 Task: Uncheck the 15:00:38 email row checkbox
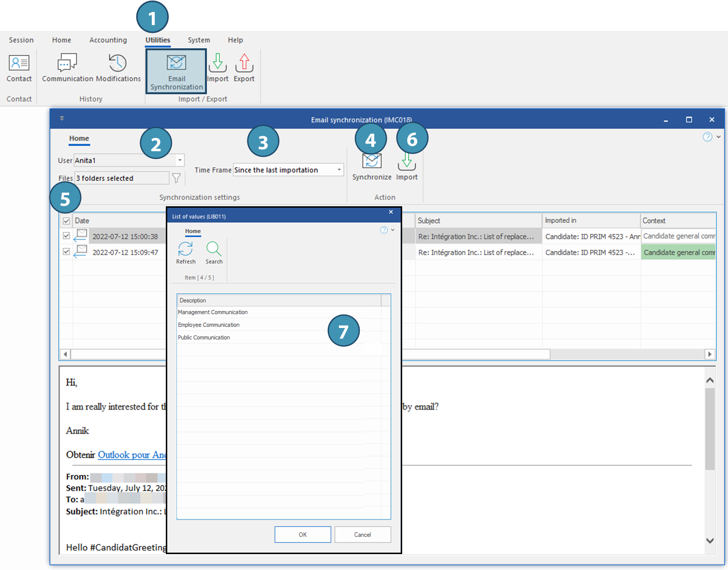coord(66,236)
